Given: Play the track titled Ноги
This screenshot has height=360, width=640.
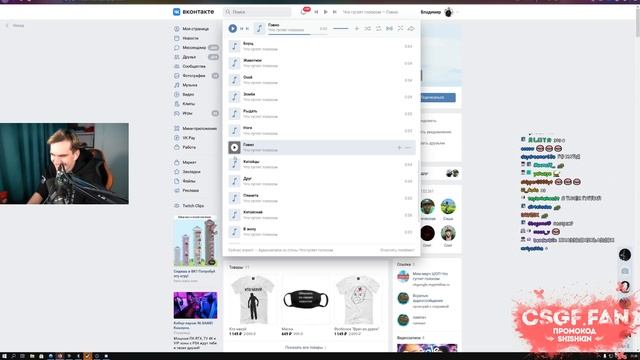Looking at the screenshot, I should pyautogui.click(x=322, y=131).
